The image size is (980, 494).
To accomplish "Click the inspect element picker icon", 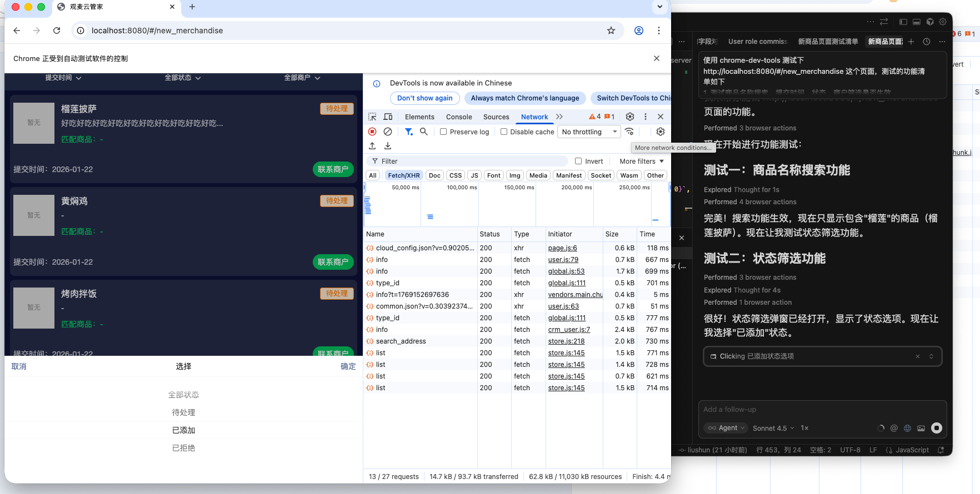I will [372, 117].
